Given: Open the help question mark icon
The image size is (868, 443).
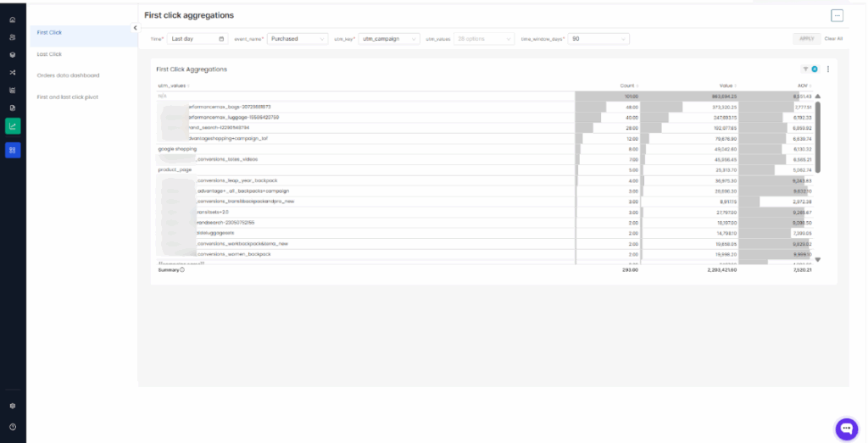Looking at the screenshot, I should [13, 427].
